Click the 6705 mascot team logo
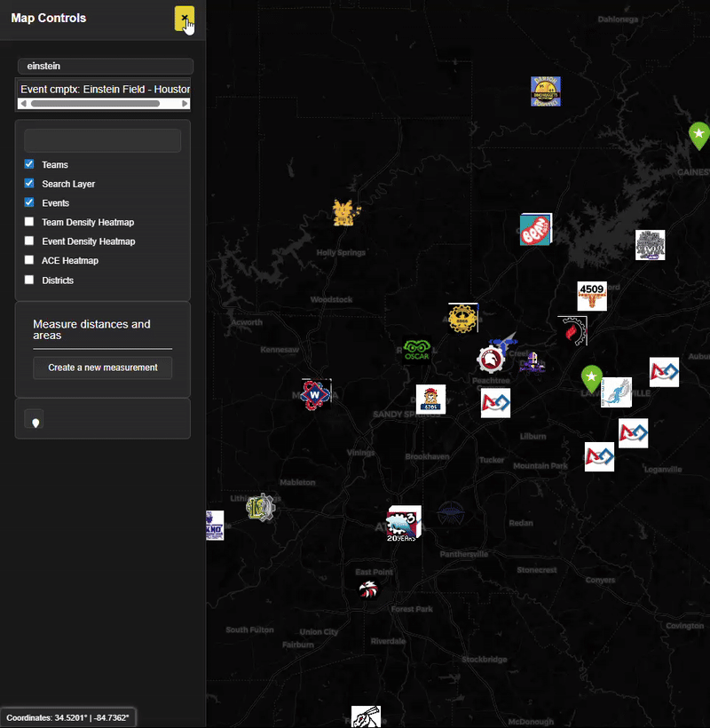 pos(430,400)
